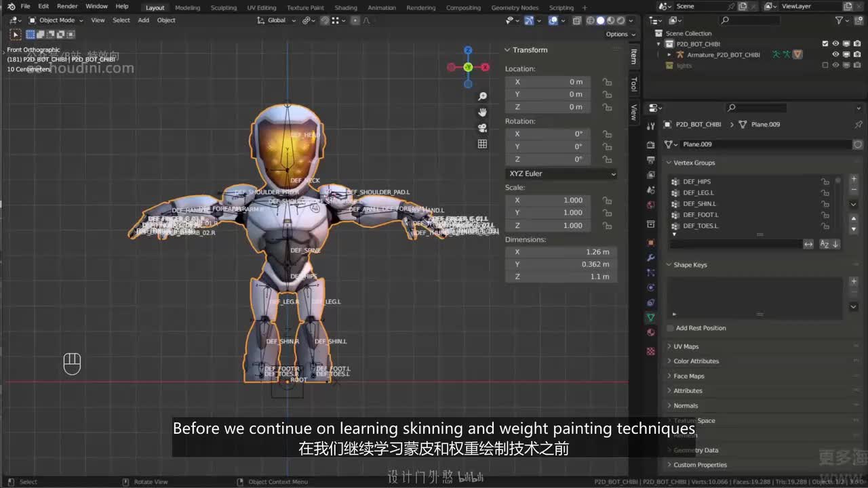Uncheck P2D_BOT_CHIBI collection exclude checkbox
Viewport: 868px width, 488px height.
(825, 43)
